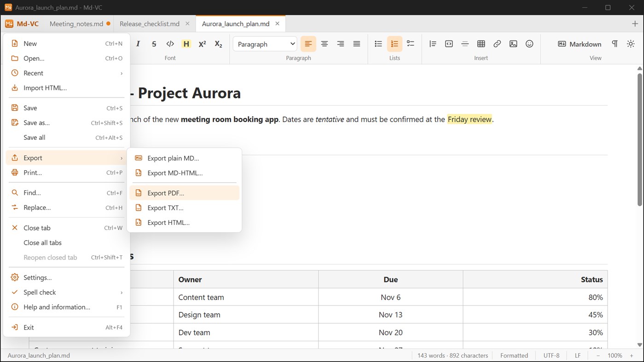Apply italic formatting
Viewport: 644px width, 362px height.
(138, 44)
